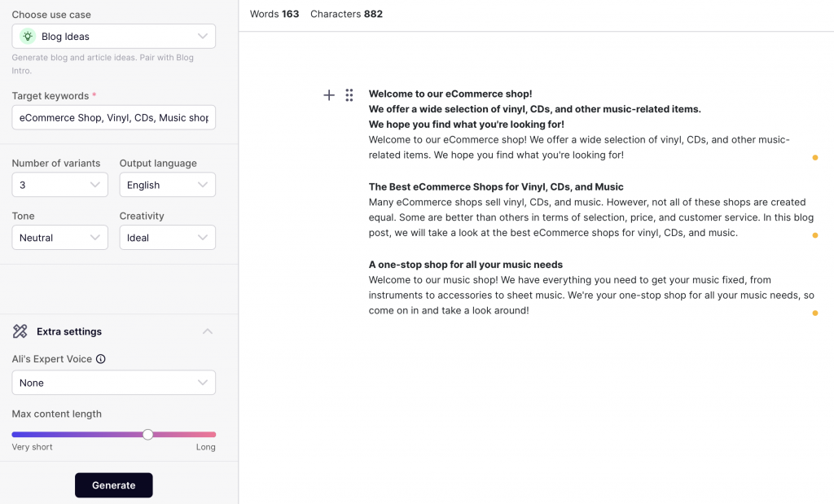Open the Output language dropdown

pyautogui.click(x=167, y=185)
